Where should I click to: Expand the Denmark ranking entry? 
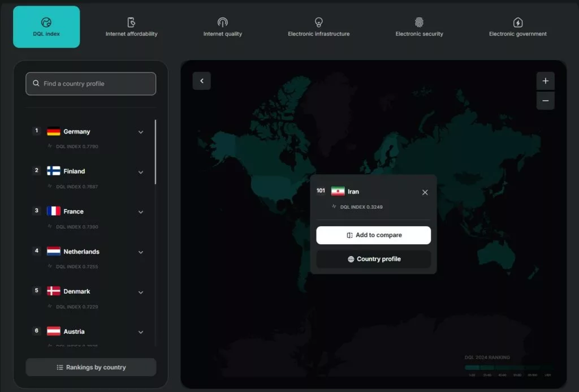tap(141, 292)
